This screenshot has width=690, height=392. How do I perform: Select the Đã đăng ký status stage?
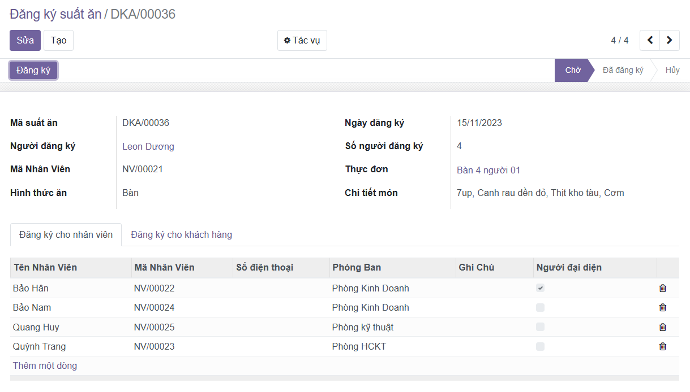click(623, 70)
